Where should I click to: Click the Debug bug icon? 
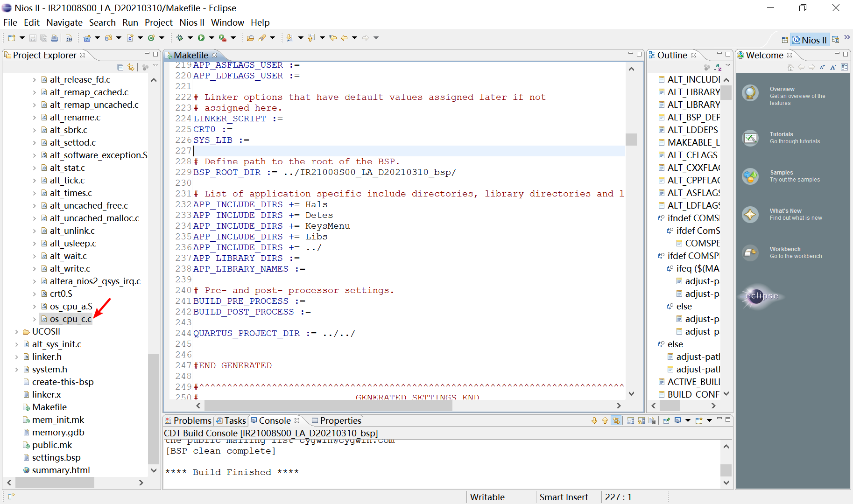click(180, 38)
